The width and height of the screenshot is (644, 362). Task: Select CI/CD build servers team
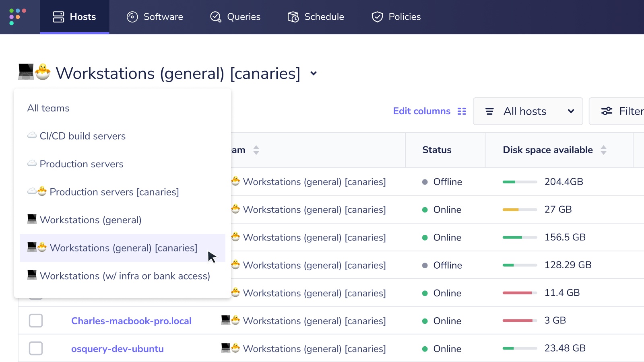pos(122,136)
